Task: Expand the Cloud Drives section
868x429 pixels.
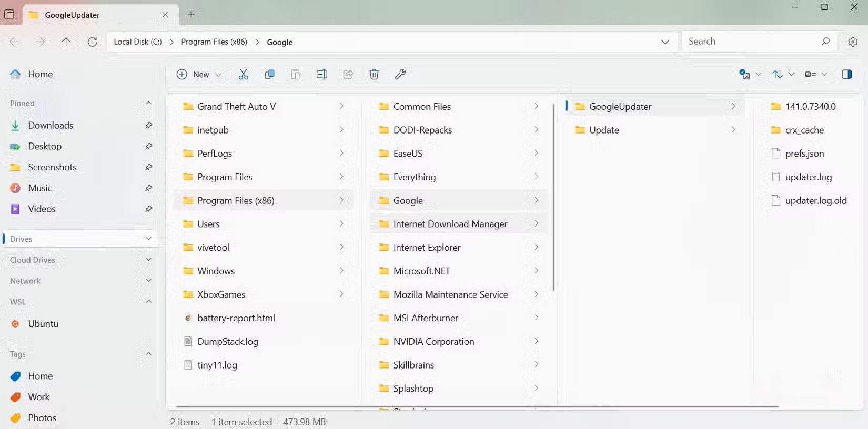Action: point(148,260)
